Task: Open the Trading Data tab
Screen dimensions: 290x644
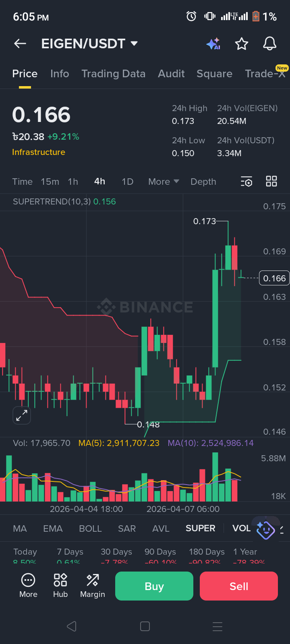Action: coord(114,74)
